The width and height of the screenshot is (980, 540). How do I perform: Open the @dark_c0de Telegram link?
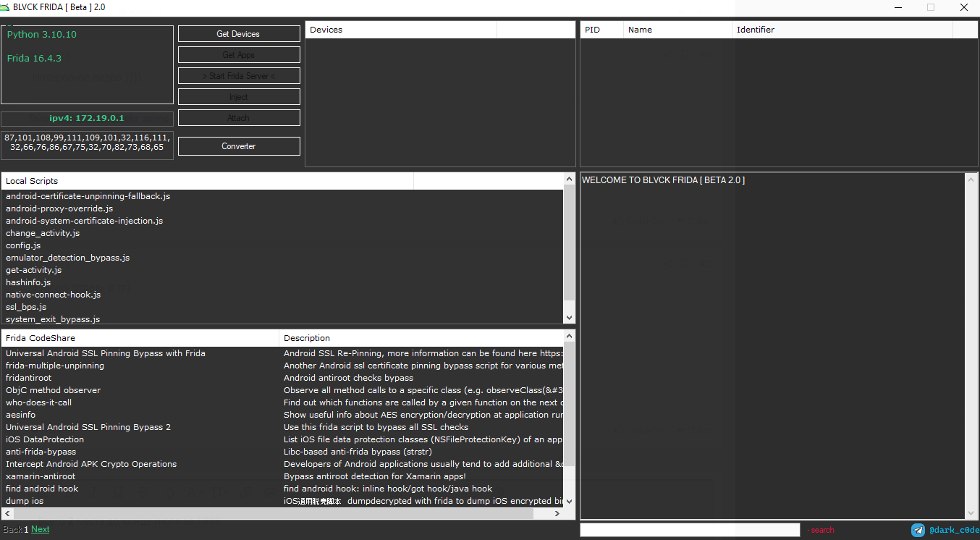[954, 530]
